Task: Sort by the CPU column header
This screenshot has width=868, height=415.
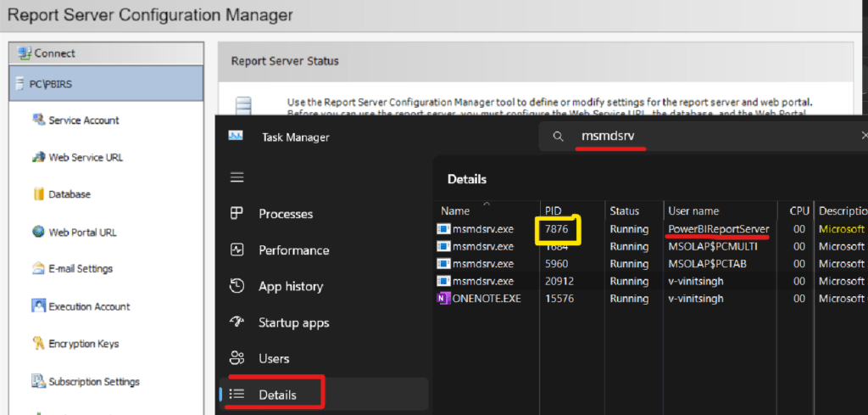Action: pos(796,210)
